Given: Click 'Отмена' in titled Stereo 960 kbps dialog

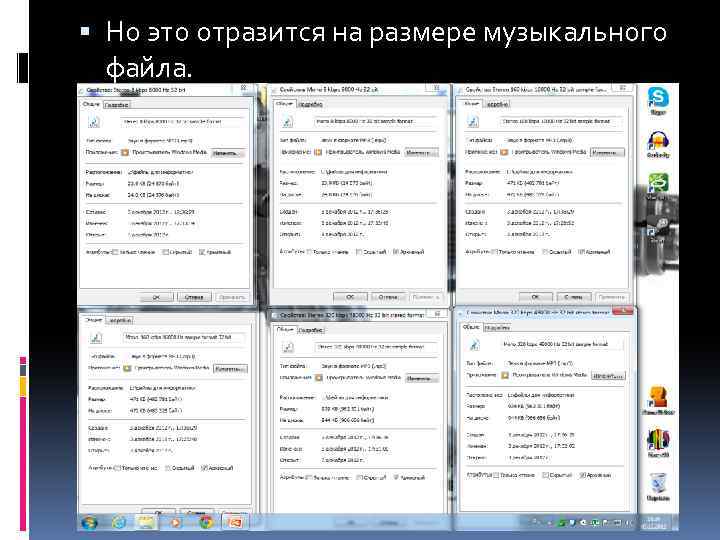Looking at the screenshot, I should click(x=574, y=297).
